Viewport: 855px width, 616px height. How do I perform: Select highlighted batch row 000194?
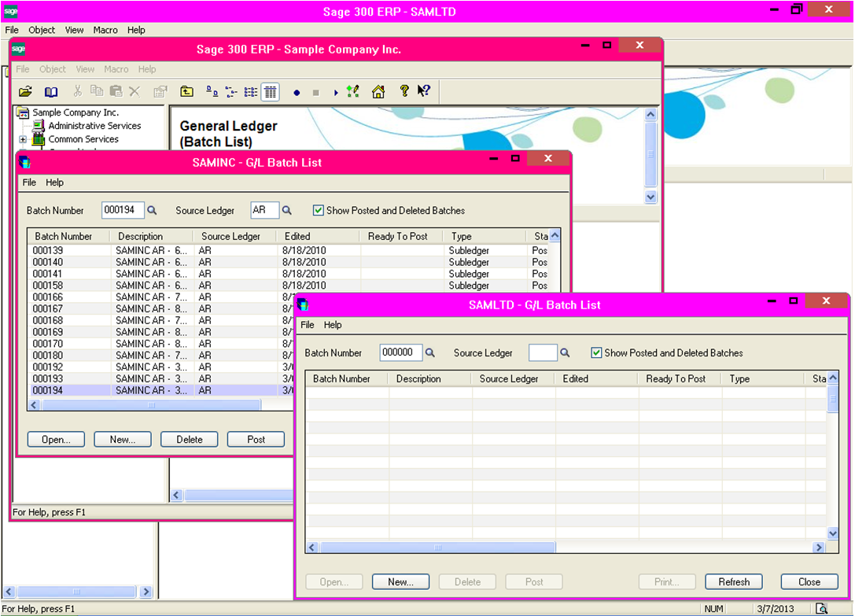point(161,391)
